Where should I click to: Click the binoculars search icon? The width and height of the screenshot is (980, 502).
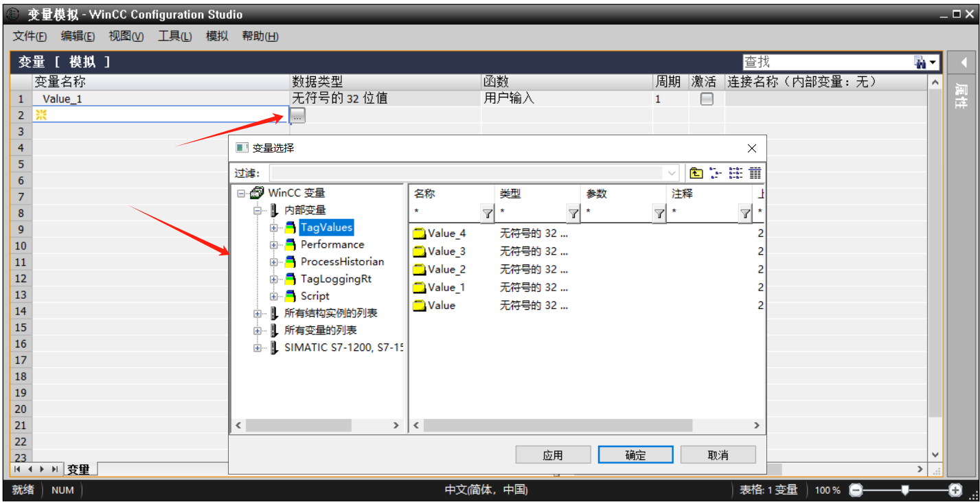point(920,62)
